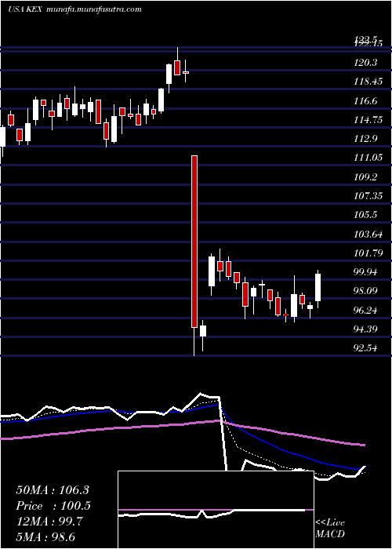Viewport: 392px width, 549px height.
Task: Select the 120.3 price axis label
Action: point(365,63)
